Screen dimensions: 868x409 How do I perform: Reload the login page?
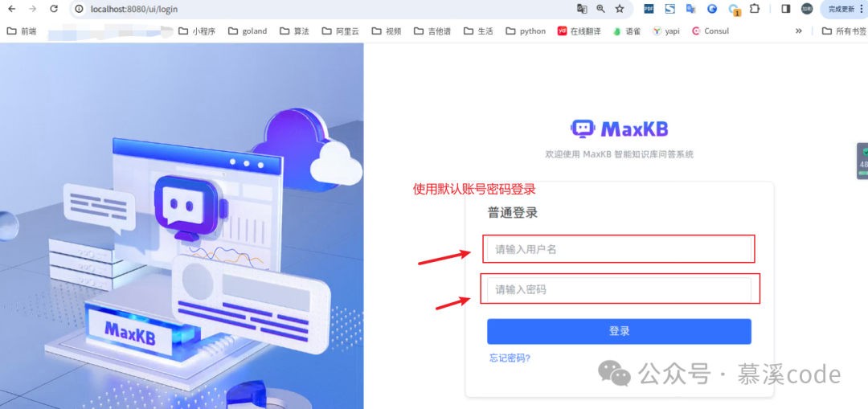[x=54, y=9]
